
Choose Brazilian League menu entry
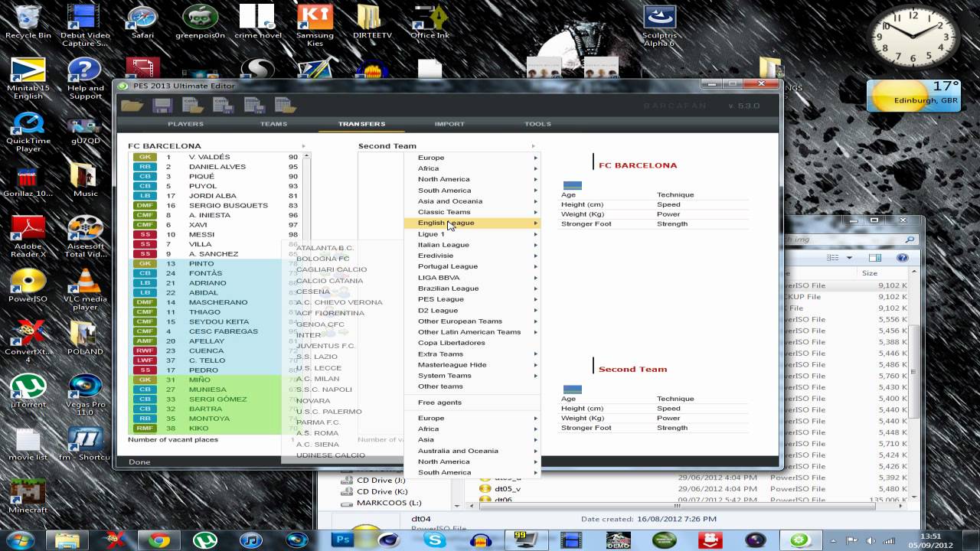point(472,289)
